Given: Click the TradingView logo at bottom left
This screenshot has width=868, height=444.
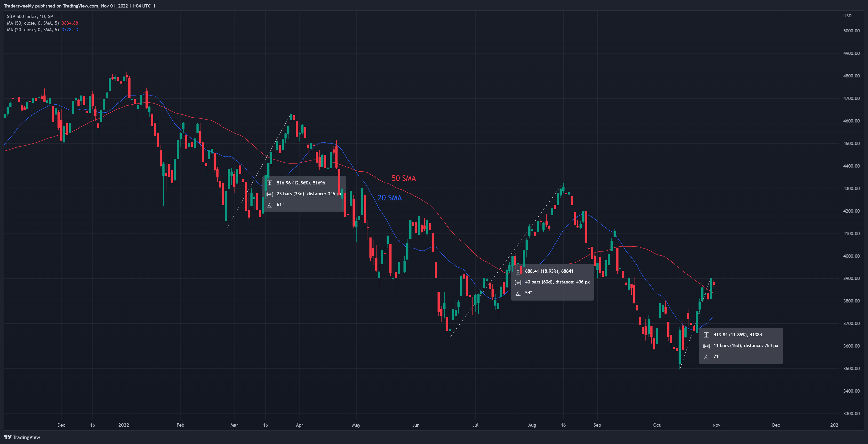Looking at the screenshot, I should coord(22,437).
